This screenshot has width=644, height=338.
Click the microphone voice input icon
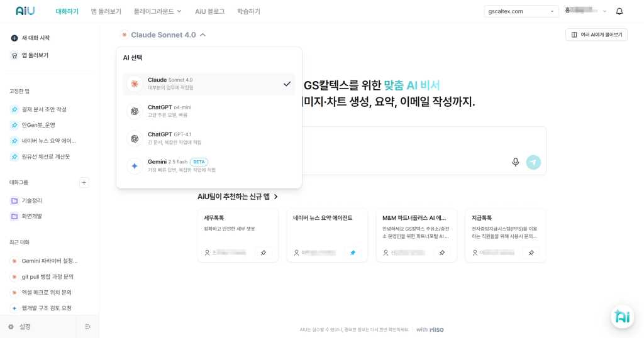516,162
